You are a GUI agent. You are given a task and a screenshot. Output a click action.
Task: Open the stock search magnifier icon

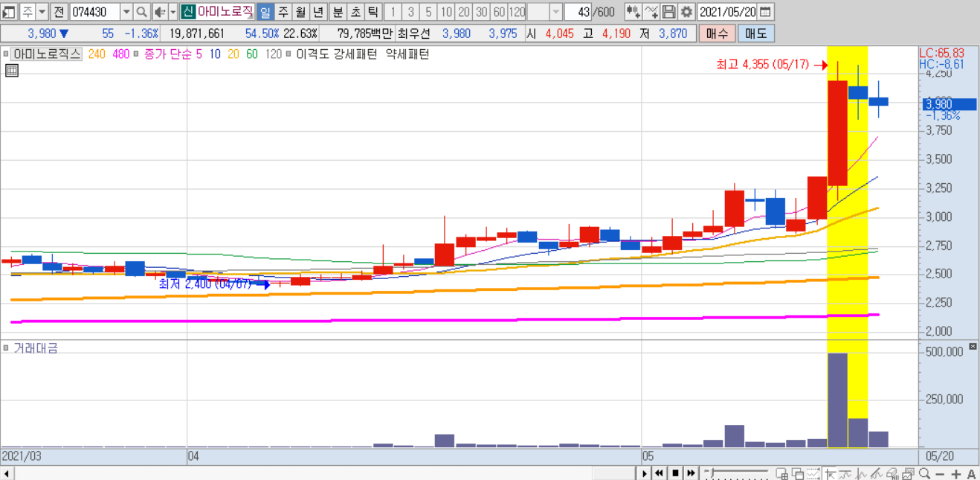click(141, 12)
